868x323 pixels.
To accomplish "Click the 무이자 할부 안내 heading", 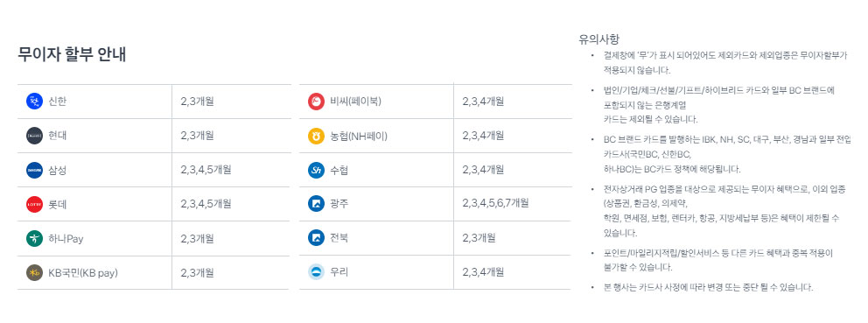I will (x=72, y=54).
